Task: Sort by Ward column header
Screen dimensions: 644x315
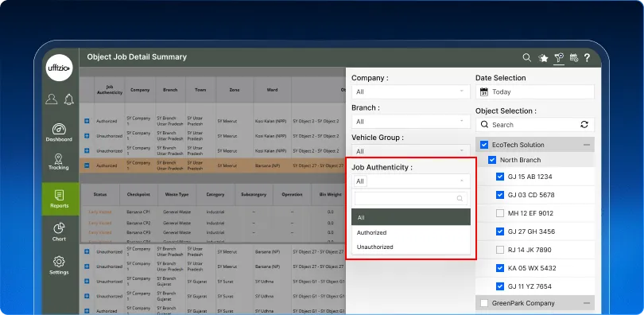Action: (x=272, y=90)
